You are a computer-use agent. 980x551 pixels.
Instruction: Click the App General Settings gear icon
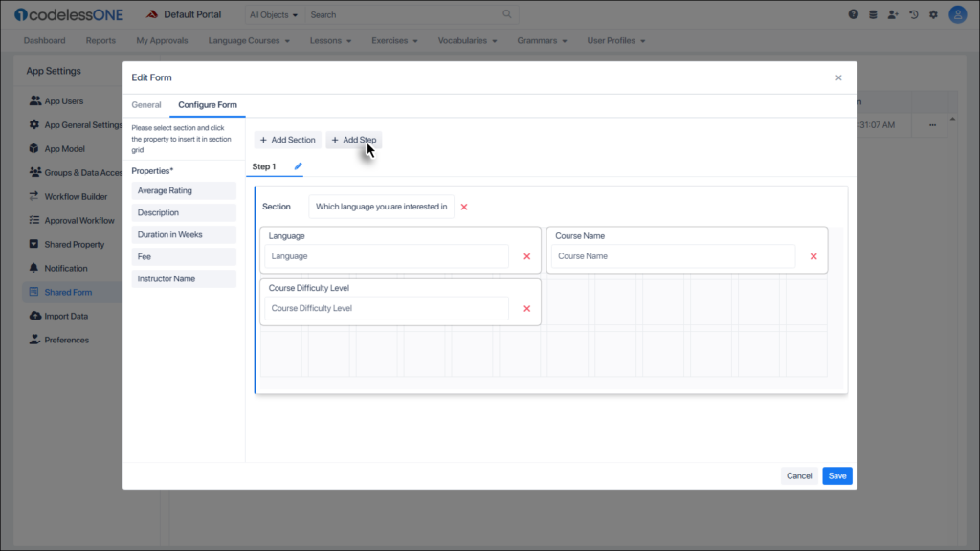[33, 124]
